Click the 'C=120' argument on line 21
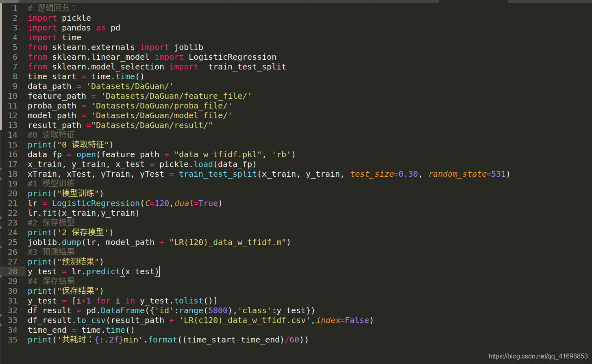 (x=157, y=203)
